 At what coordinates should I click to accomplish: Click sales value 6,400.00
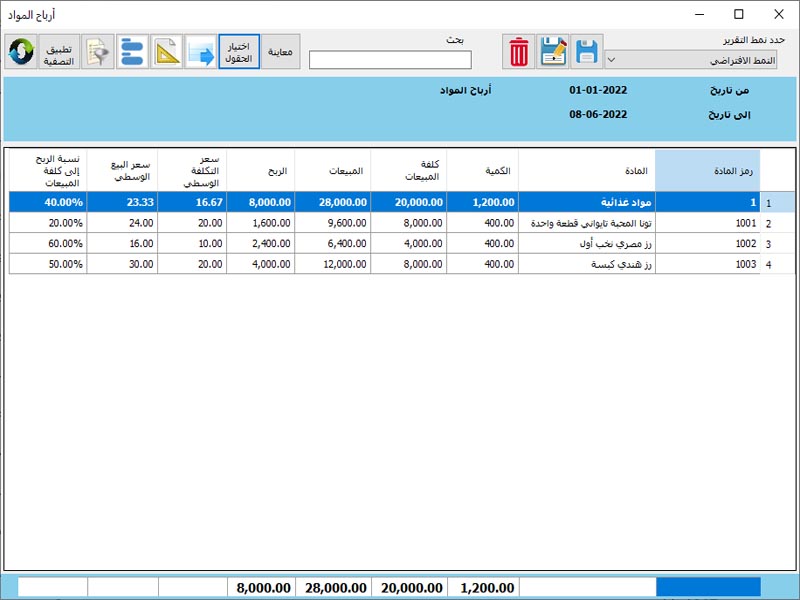point(333,243)
